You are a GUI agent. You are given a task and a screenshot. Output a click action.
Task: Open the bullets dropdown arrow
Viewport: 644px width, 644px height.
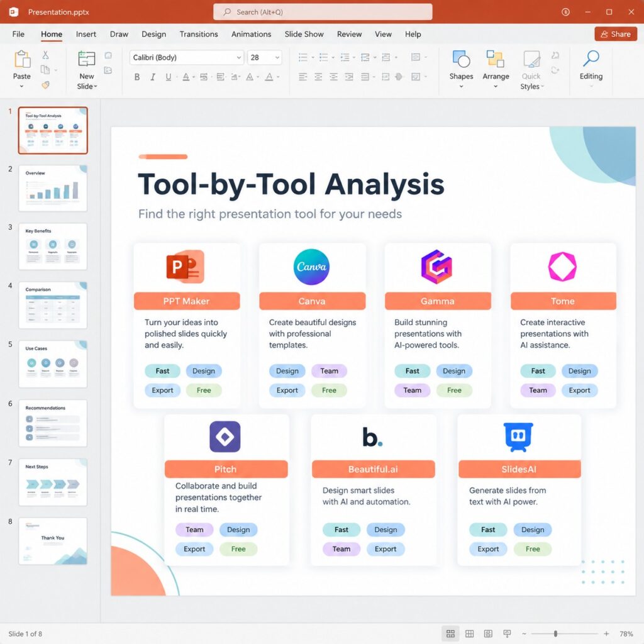click(x=313, y=57)
